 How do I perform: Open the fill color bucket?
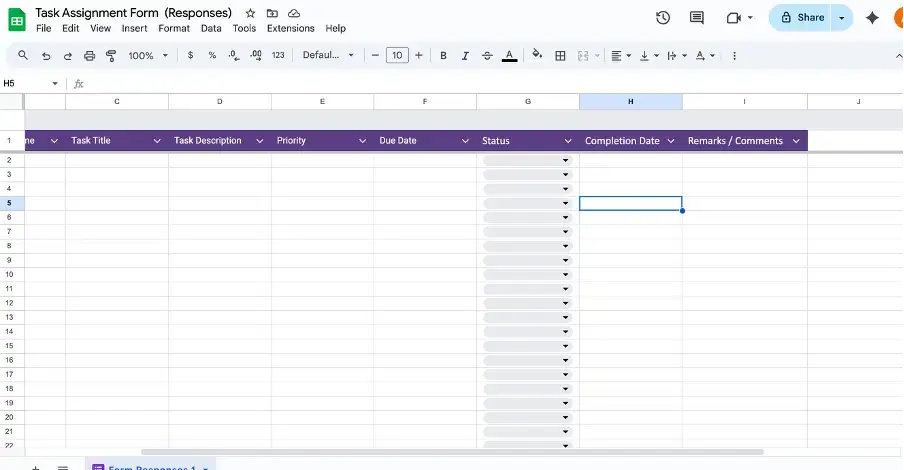537,55
